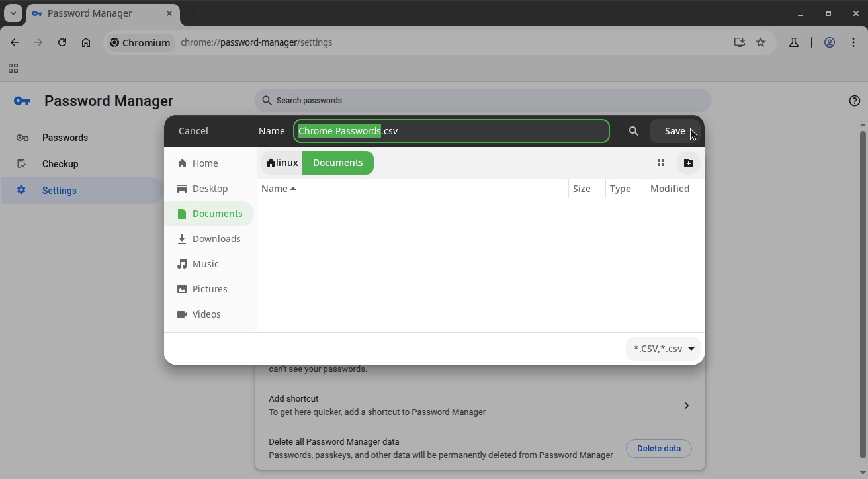Open the apps grid in bookmarks bar

(13, 68)
